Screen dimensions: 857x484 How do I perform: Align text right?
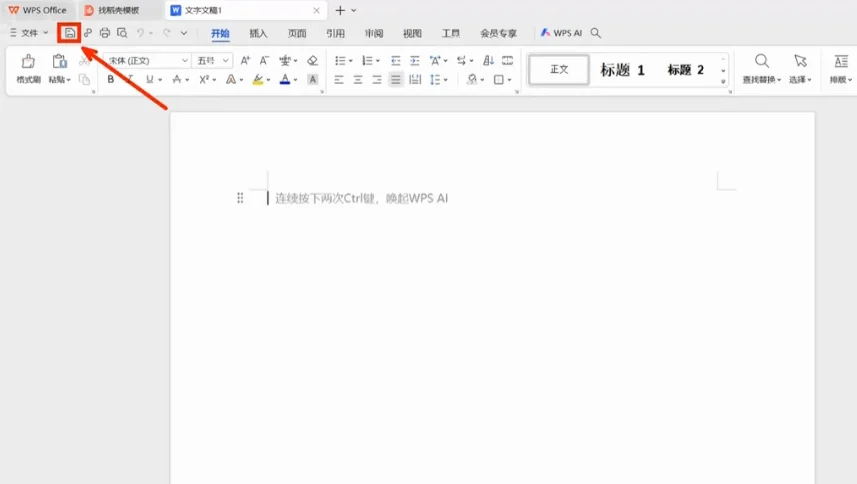(377, 80)
